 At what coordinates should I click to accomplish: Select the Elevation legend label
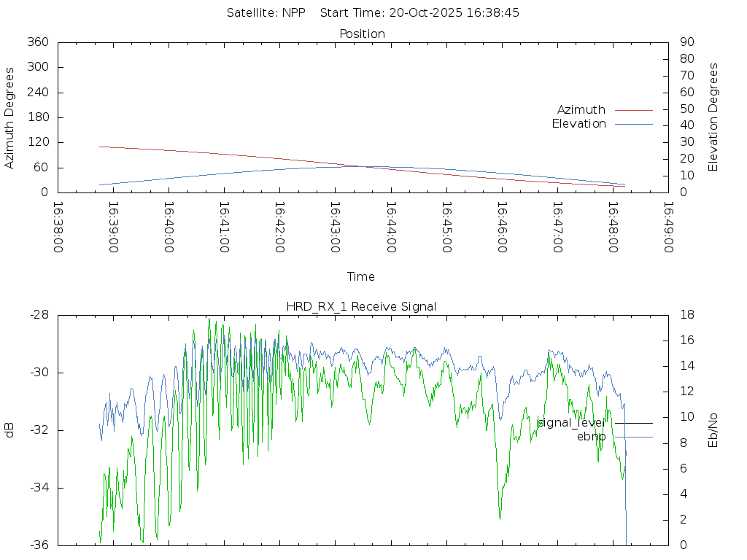578,124
